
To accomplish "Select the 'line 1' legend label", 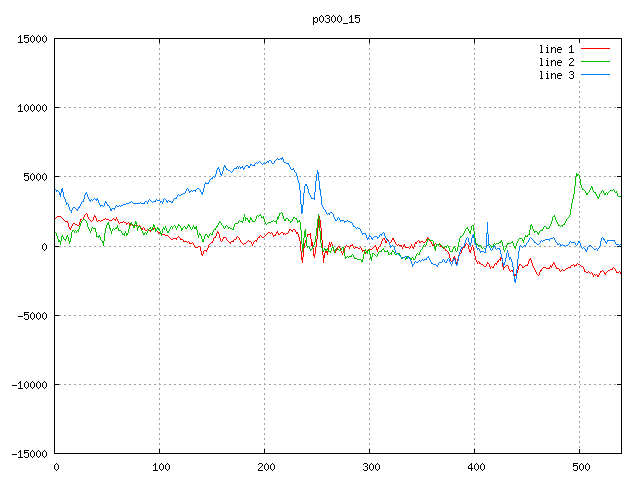I will (557, 48).
